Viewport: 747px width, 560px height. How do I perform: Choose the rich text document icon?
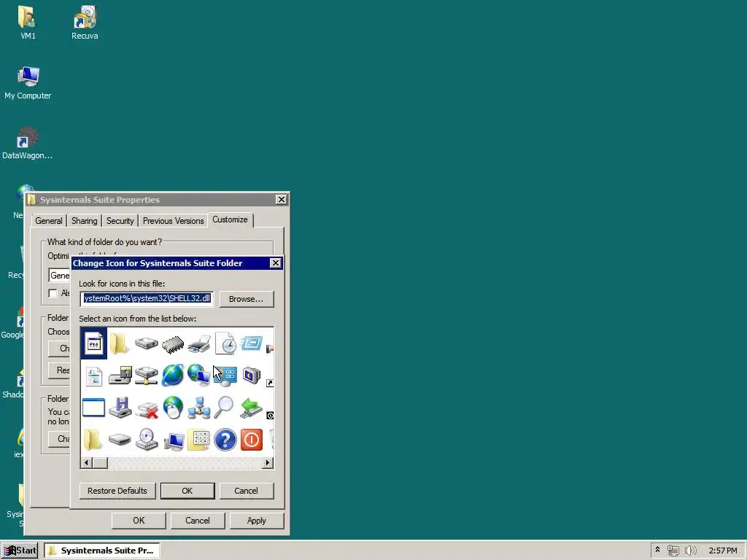[x=94, y=376]
